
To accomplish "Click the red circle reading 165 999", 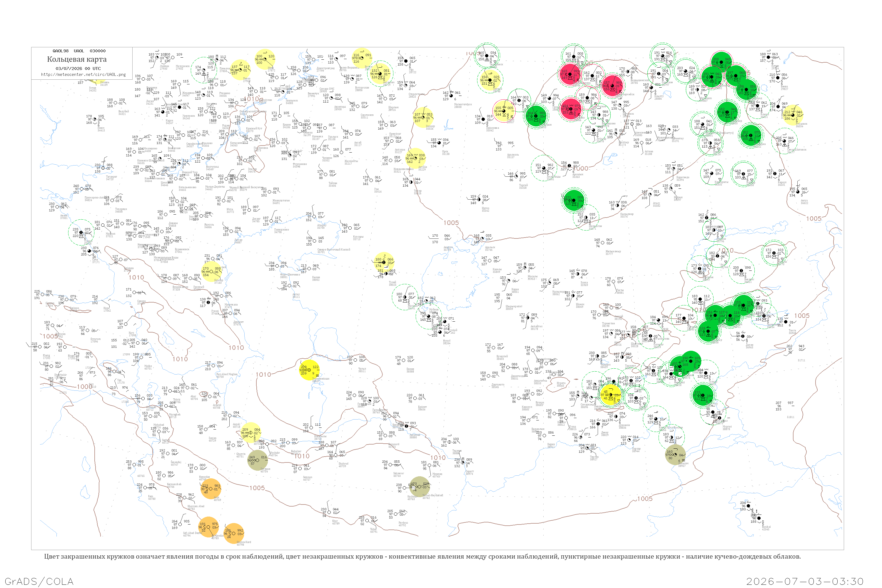I will [570, 74].
